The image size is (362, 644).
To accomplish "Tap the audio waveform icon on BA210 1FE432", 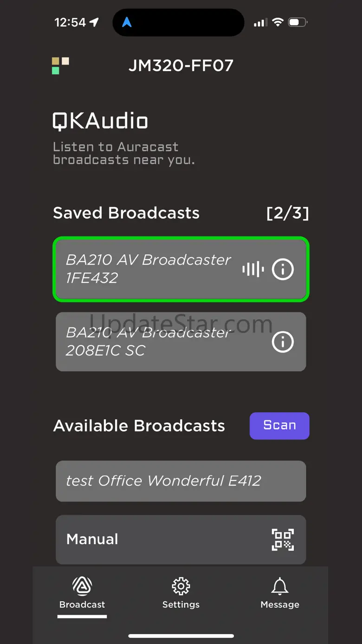I will coord(253,269).
